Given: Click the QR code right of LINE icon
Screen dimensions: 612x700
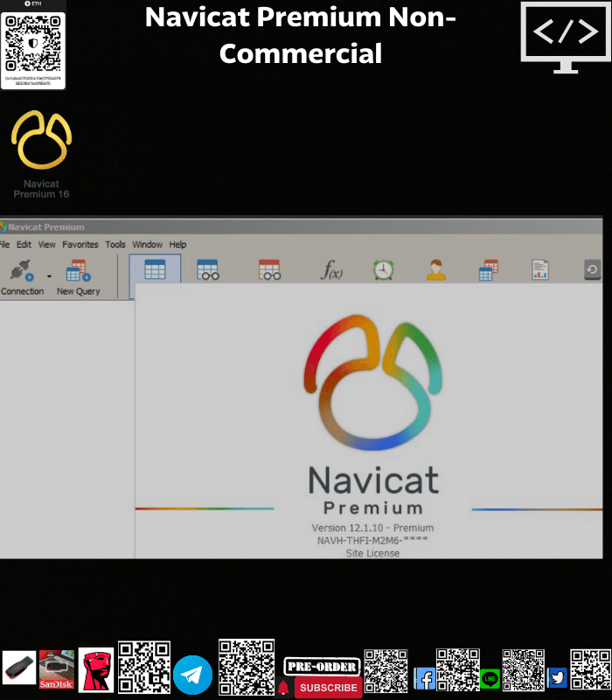Looking at the screenshot, I should click(523, 670).
